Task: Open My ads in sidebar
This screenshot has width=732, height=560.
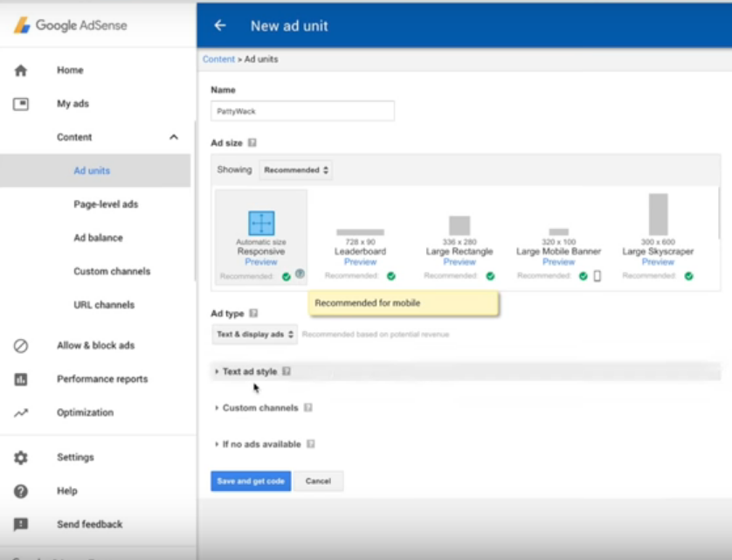Action: pos(73,104)
